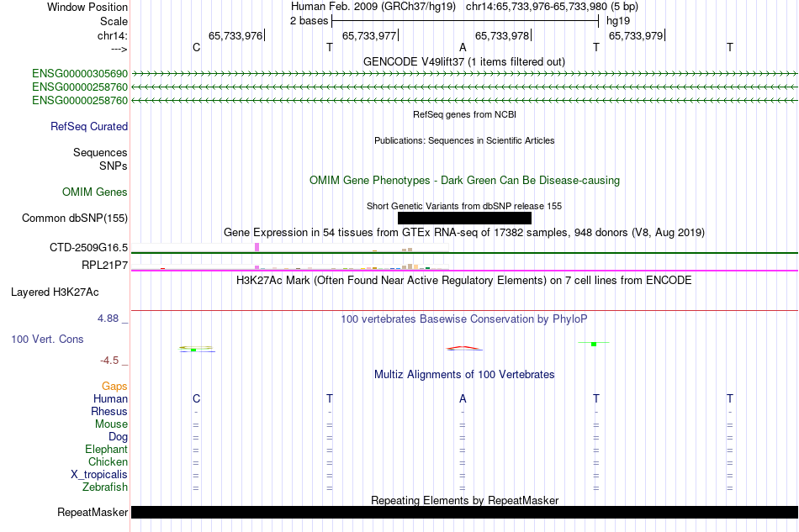Click the 100 Vert. Cons track label
Viewport: 799px width, 532px height.
point(47,339)
